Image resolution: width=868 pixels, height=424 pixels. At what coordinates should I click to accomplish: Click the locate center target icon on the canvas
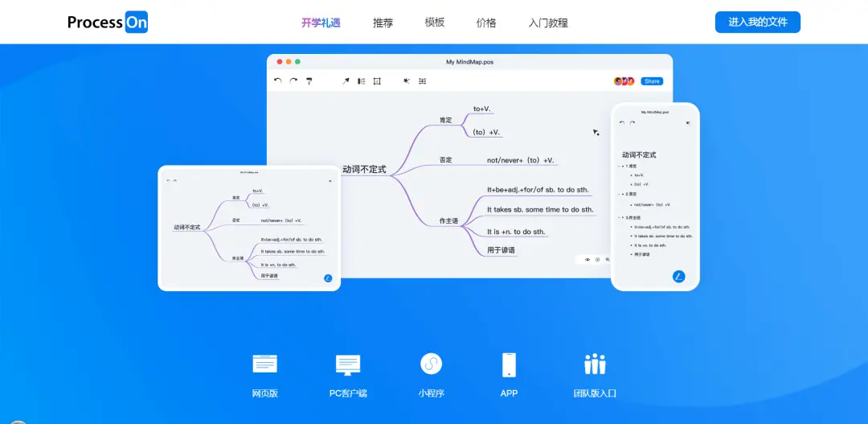597,259
